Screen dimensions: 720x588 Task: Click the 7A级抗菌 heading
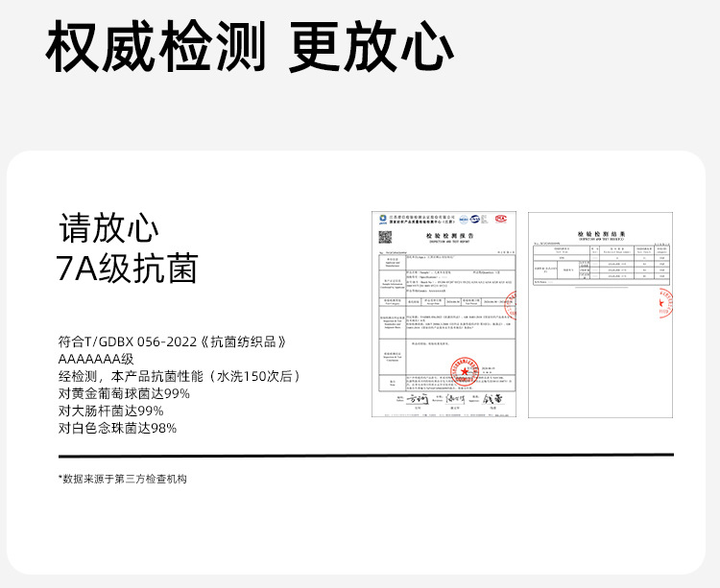(127, 269)
